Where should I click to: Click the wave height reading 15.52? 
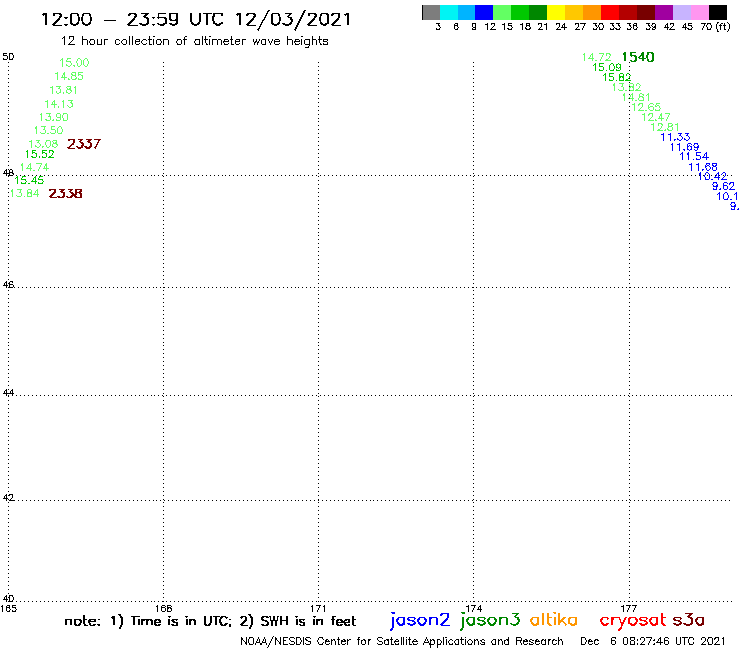[x=40, y=154]
